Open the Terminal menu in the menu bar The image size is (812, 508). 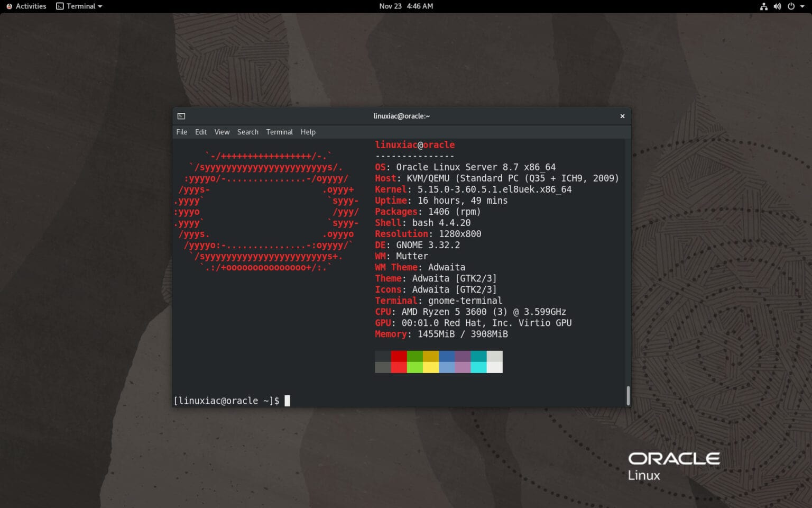pos(279,132)
